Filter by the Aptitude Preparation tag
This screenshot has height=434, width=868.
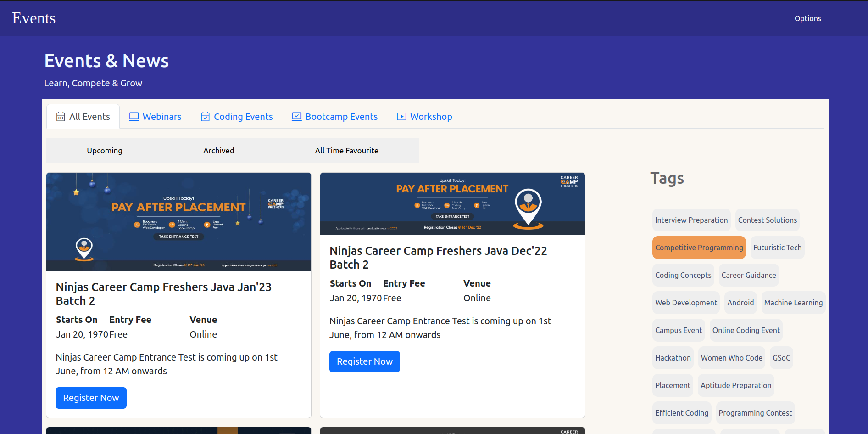pos(736,385)
